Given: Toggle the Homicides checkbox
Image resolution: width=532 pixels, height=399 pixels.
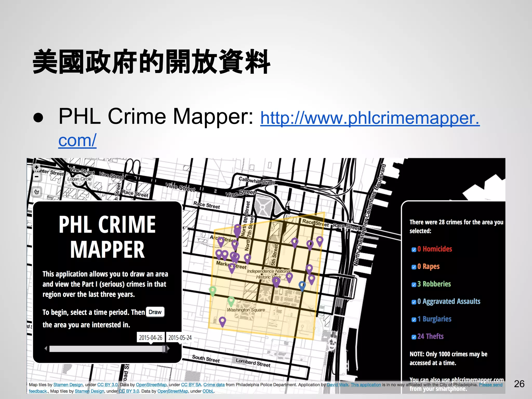Looking at the screenshot, I should [414, 250].
